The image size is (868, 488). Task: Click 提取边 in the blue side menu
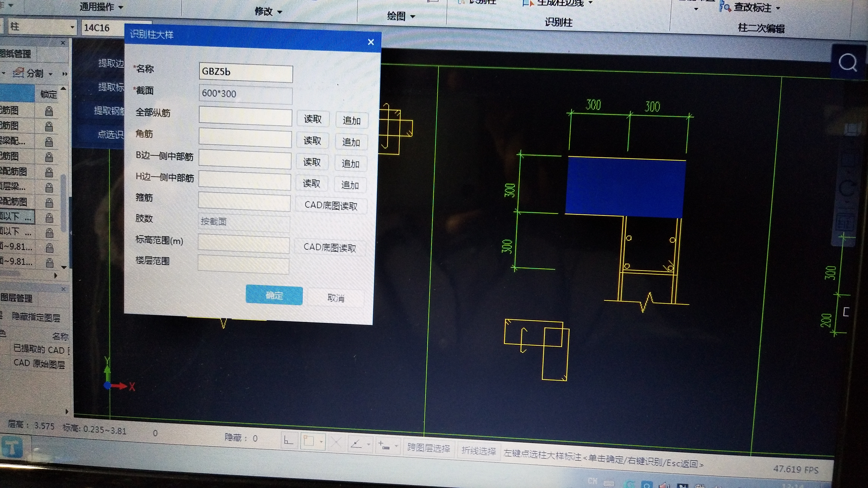click(111, 63)
